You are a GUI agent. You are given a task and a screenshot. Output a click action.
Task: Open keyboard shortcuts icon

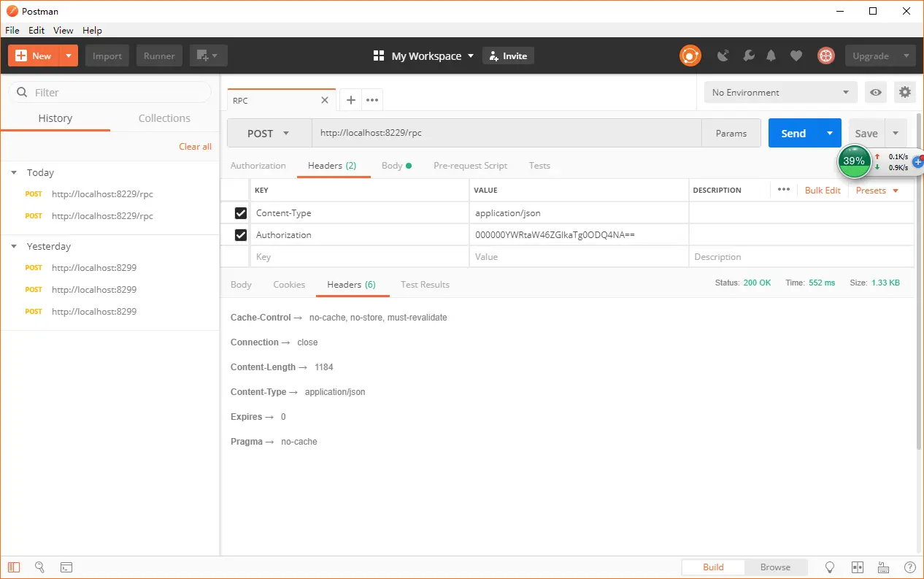pyautogui.click(x=884, y=567)
